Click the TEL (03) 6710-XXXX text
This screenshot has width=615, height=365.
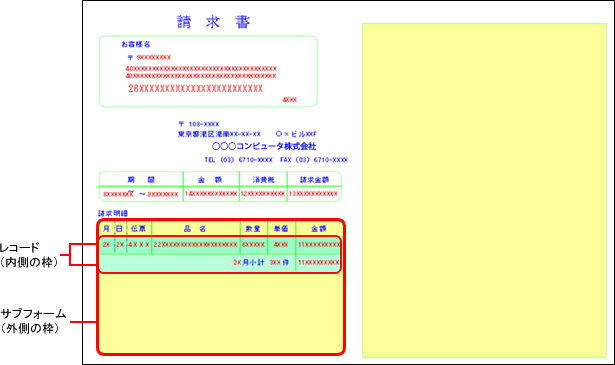238,160
